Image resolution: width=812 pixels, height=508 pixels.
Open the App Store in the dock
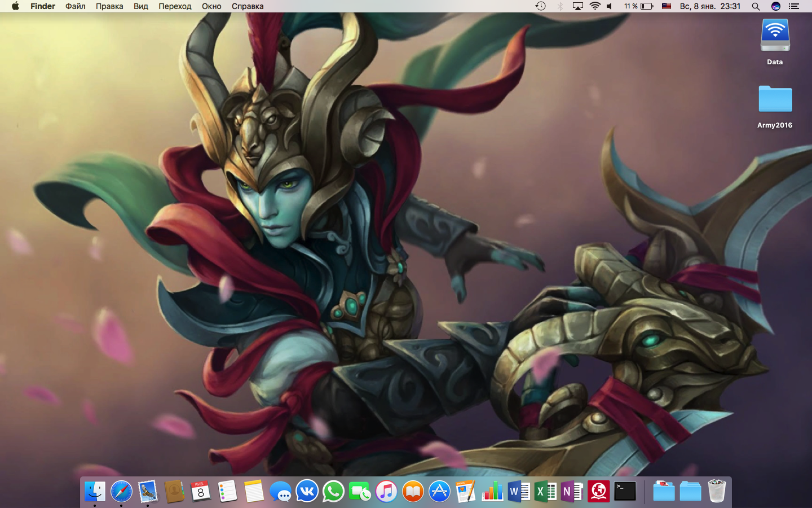(x=439, y=492)
